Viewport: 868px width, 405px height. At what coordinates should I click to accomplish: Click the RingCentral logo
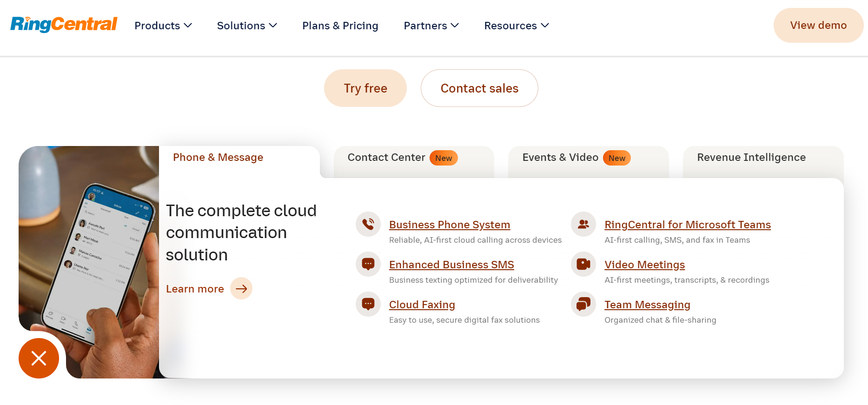[64, 24]
